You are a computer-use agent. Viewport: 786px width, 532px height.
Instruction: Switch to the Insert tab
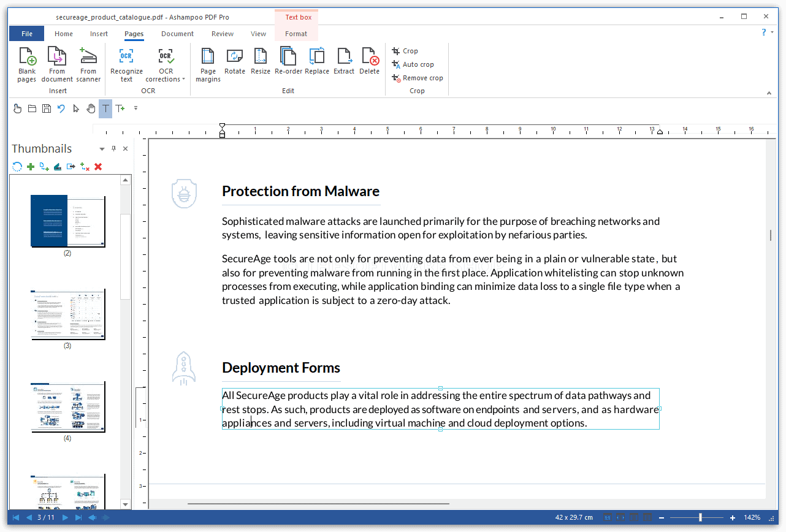tap(99, 34)
